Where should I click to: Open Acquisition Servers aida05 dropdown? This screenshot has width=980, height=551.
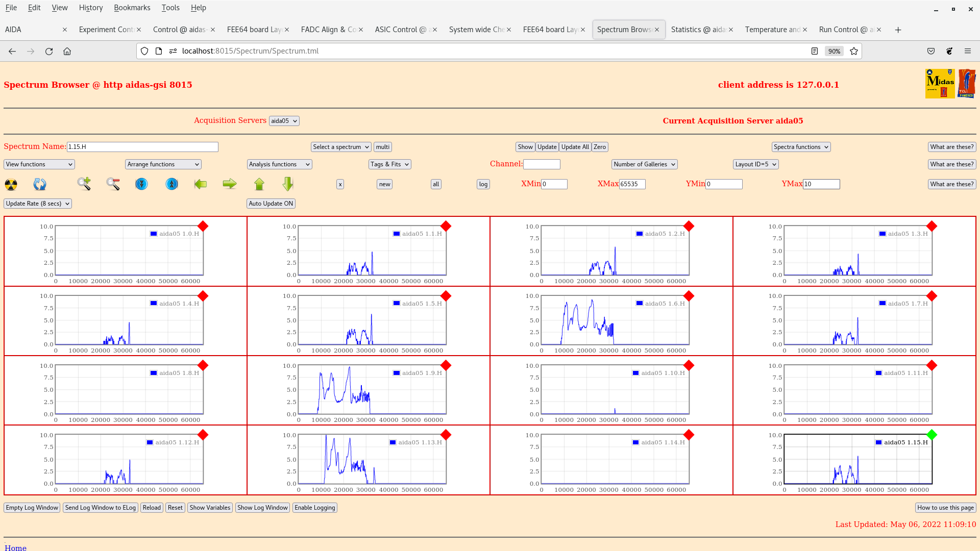(284, 121)
